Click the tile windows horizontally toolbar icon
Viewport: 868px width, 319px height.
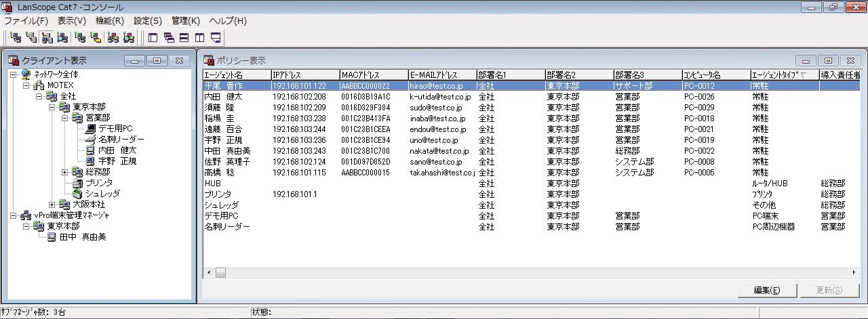(184, 37)
